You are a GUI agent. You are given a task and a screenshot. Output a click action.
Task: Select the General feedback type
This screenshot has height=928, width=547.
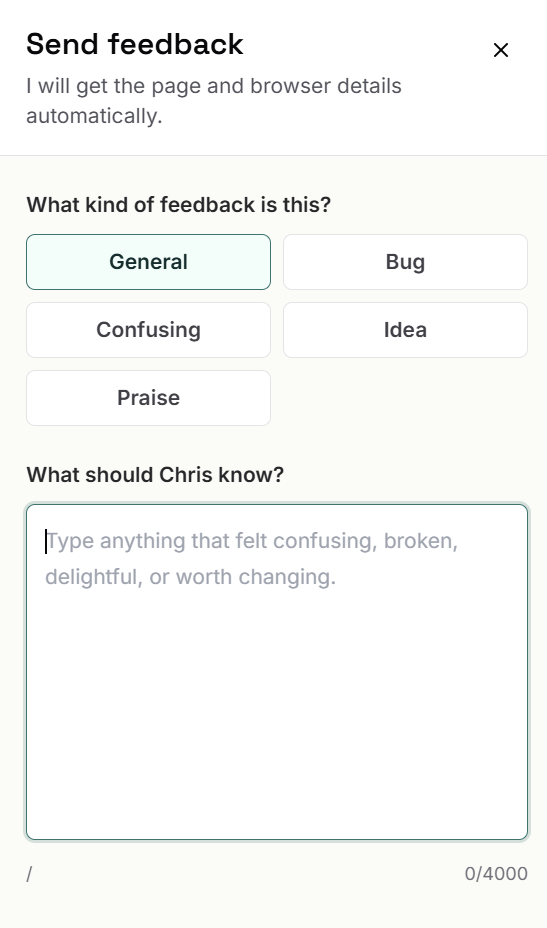tap(149, 262)
